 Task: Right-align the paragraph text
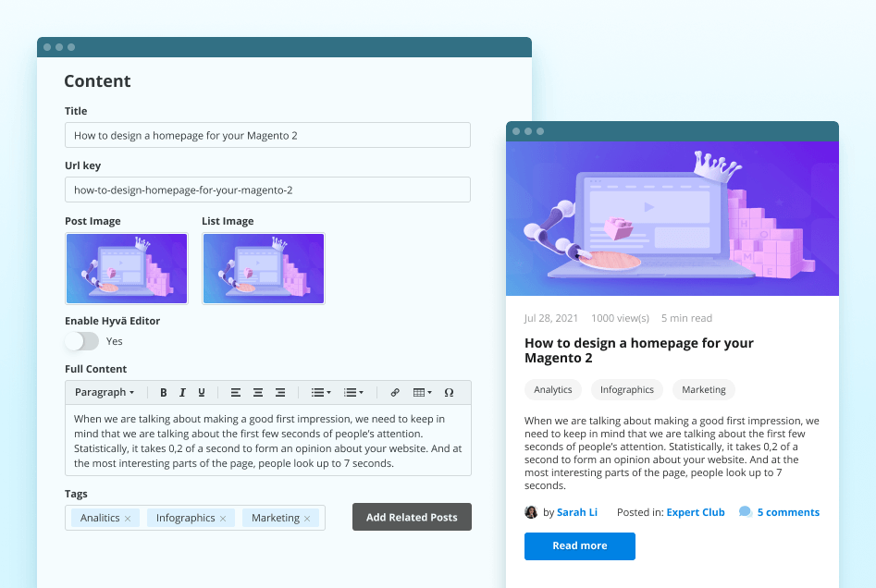pos(279,392)
